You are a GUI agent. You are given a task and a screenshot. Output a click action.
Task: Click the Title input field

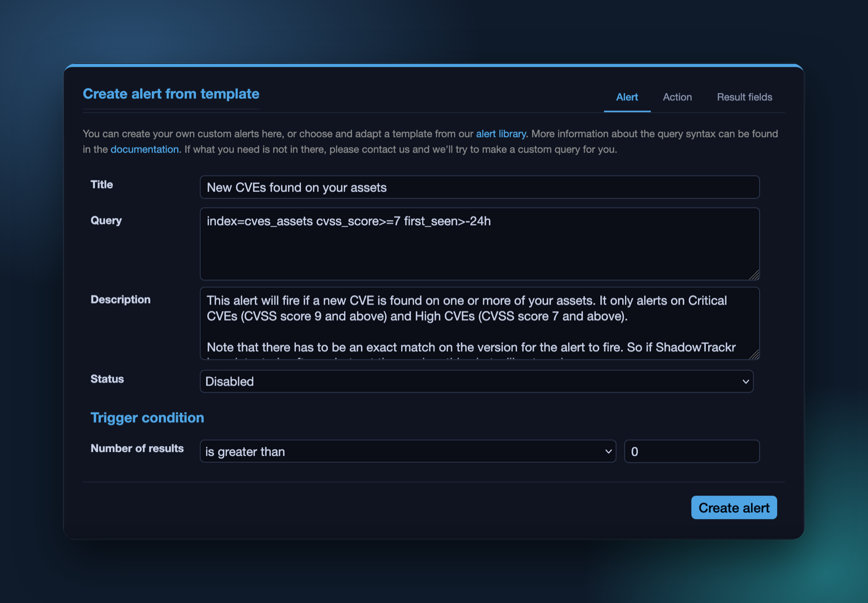click(x=479, y=187)
